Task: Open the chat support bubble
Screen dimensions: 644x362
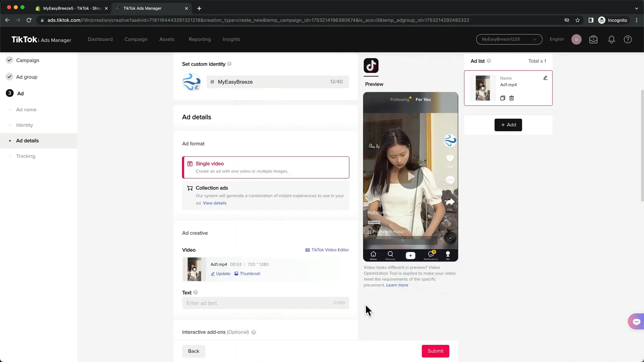Action: pyautogui.click(x=636, y=322)
